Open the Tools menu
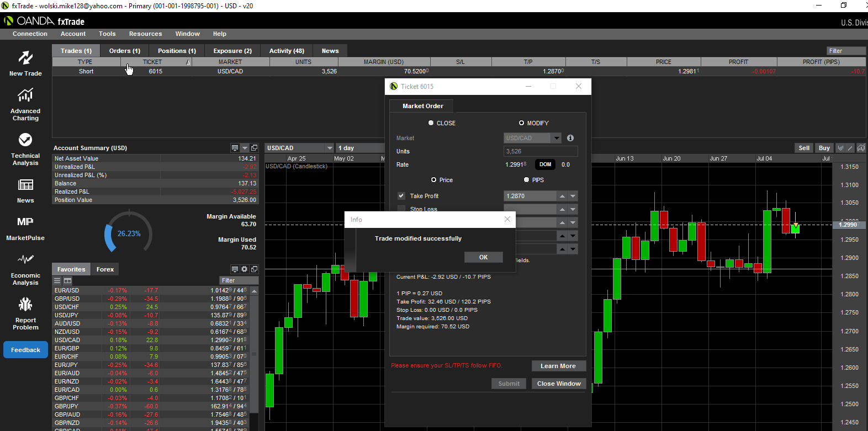 point(107,34)
